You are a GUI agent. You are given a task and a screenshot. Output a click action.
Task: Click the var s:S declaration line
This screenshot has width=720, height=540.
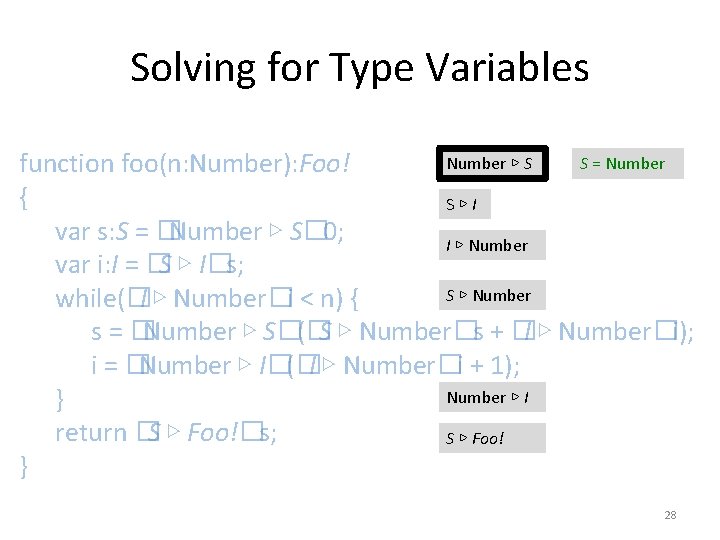click(x=200, y=232)
